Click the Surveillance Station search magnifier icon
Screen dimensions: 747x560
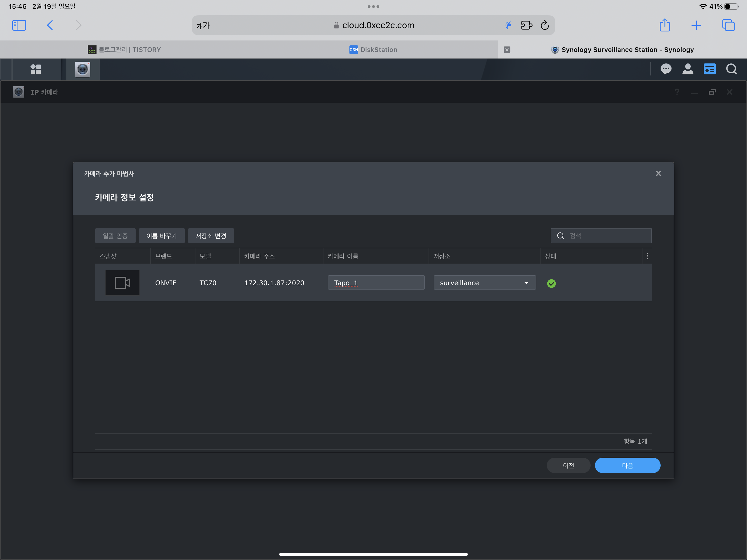coord(731,69)
